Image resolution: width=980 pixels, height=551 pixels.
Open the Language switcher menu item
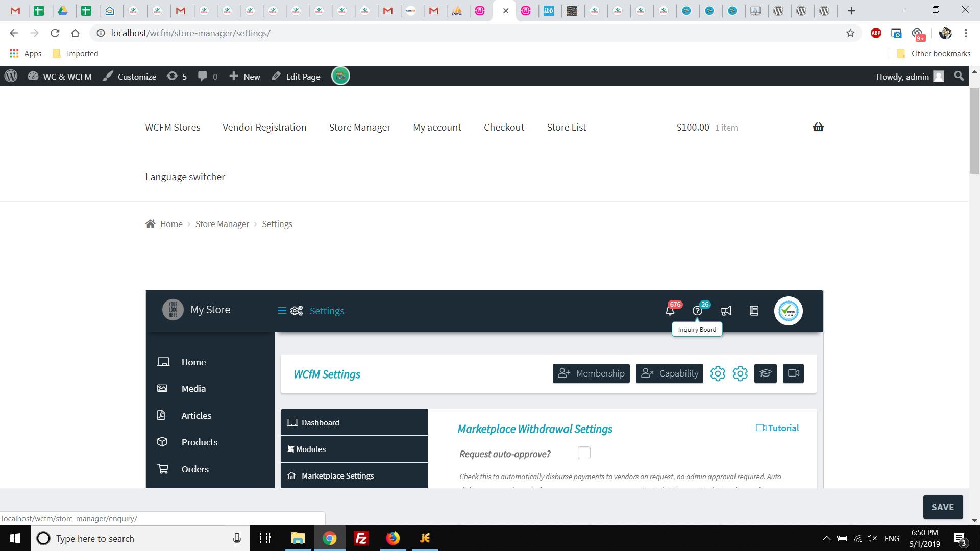(185, 177)
